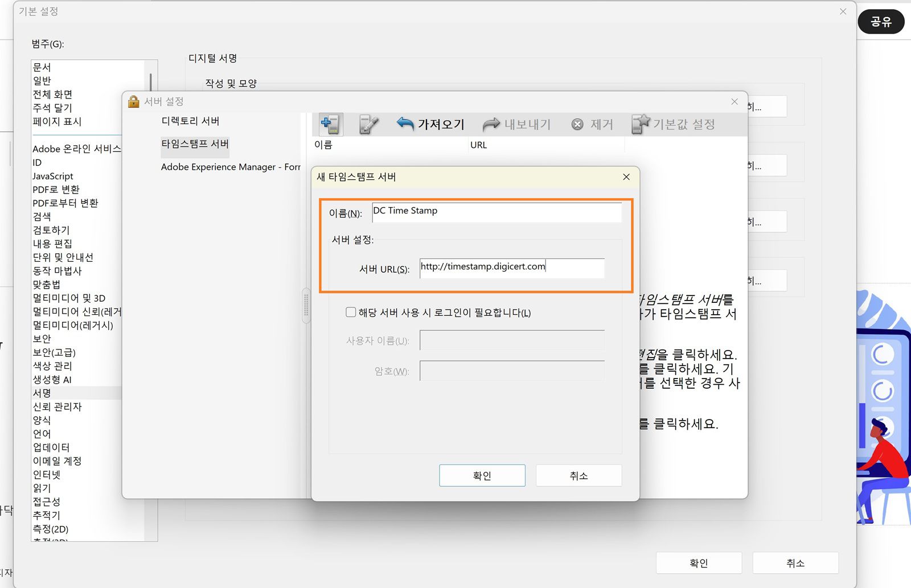
Task: Select 접근성 category
Action: [47, 502]
